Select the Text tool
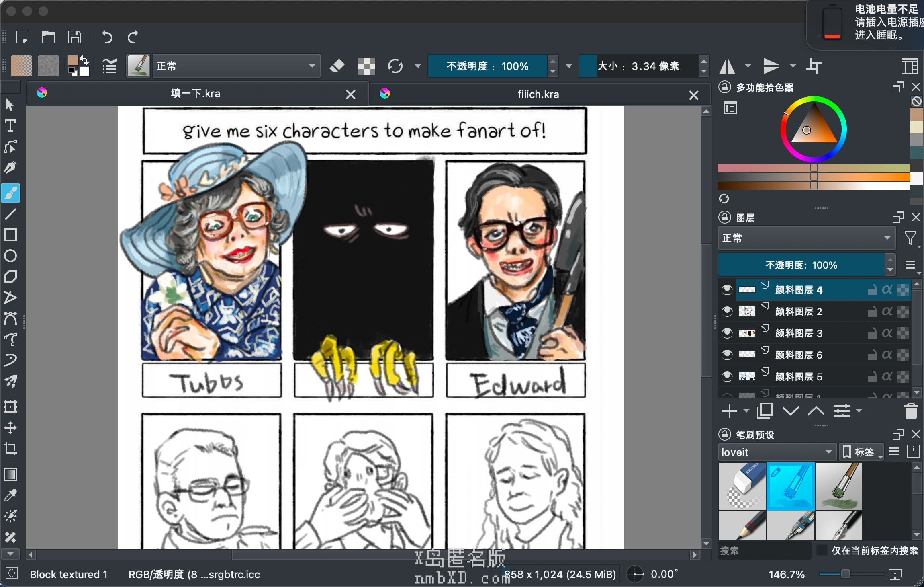The width and height of the screenshot is (924, 587). (10, 126)
